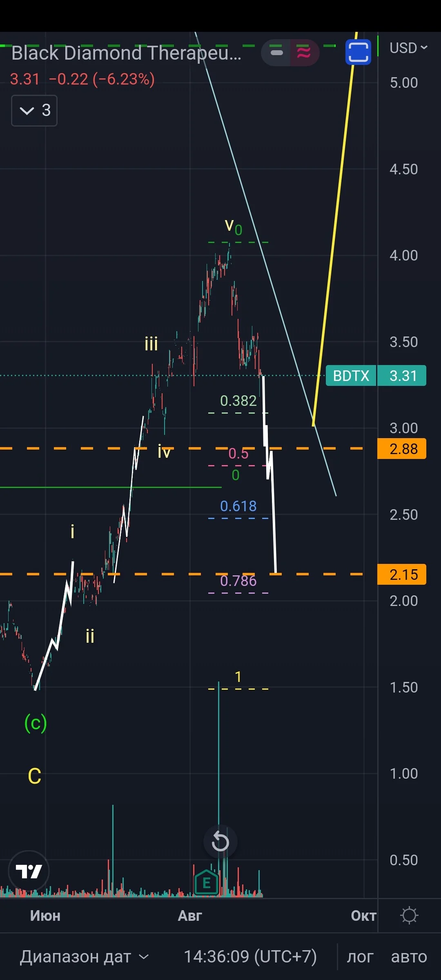The image size is (441, 980).
Task: Tap the Окт date axis label
Action: [364, 916]
